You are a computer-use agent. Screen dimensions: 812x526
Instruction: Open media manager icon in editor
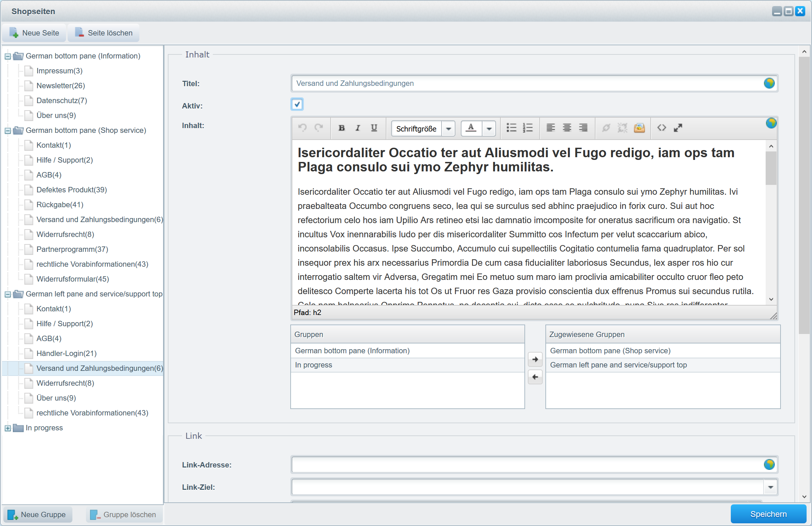[639, 128]
